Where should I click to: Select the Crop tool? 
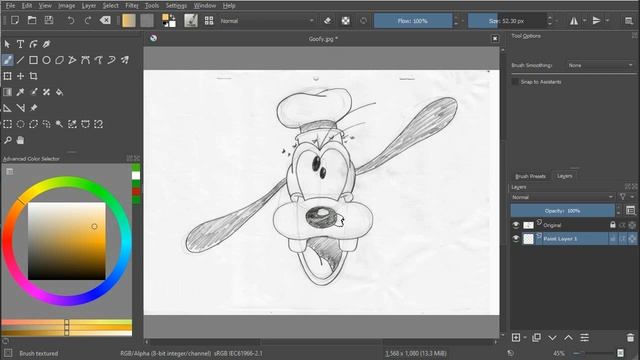[x=33, y=76]
